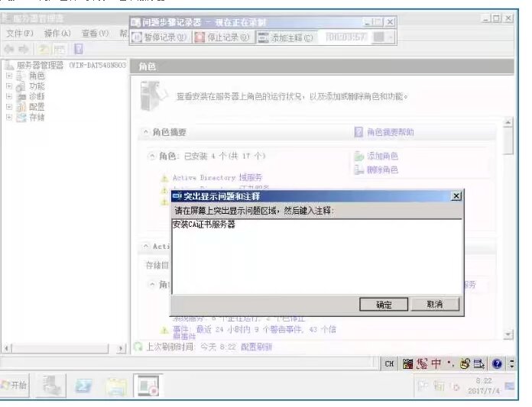
Task: Click 确定 in the annotation dialog
Action: click(x=384, y=305)
